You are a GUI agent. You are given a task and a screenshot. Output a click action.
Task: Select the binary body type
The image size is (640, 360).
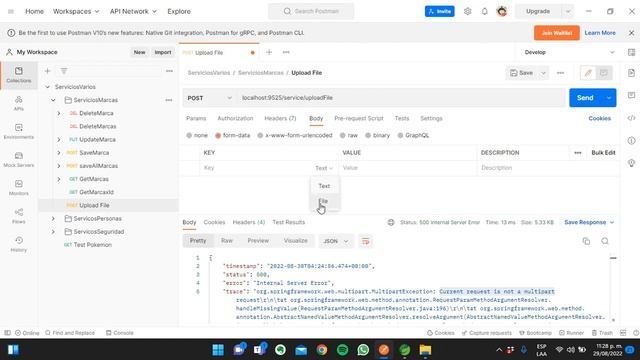[378, 136]
